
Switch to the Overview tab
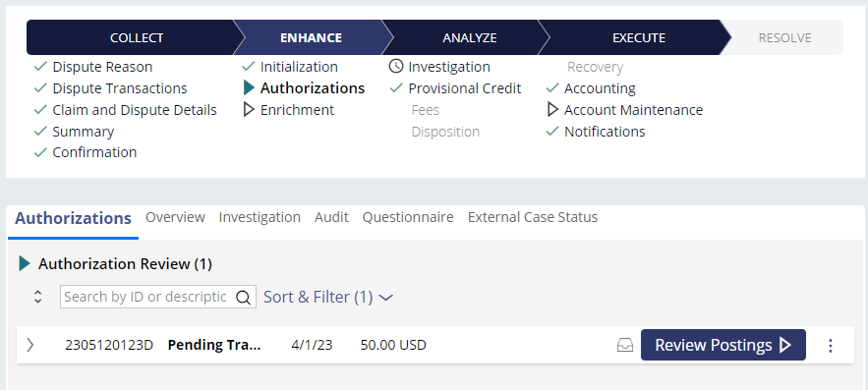[x=175, y=217]
